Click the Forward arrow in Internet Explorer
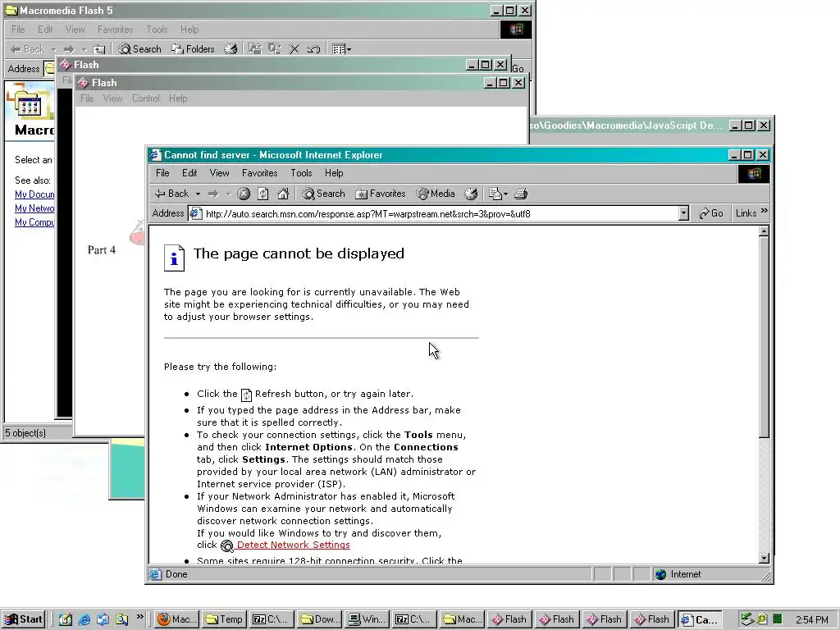 213,194
